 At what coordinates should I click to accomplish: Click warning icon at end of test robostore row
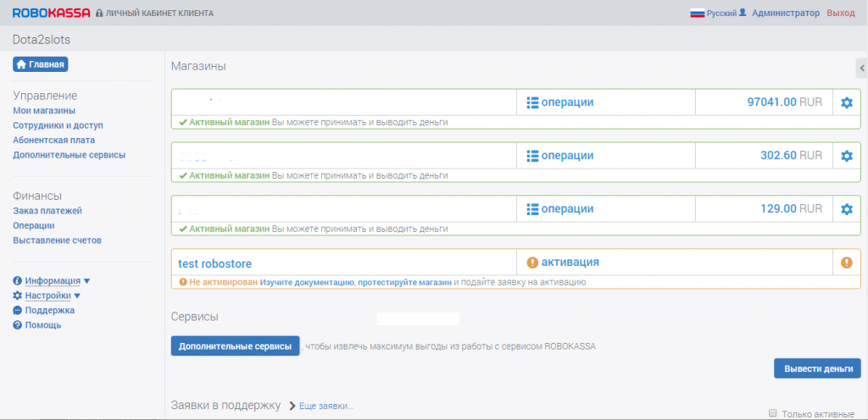(847, 262)
